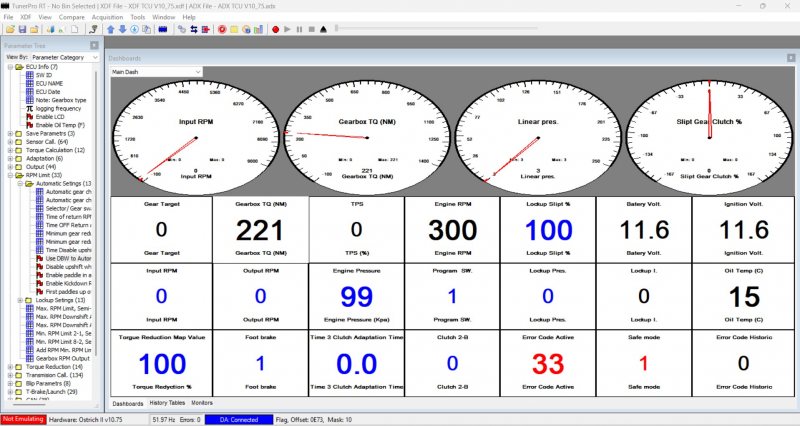Click the Save floppy disk icon
The height and width of the screenshot is (426, 800).
coord(21,29)
